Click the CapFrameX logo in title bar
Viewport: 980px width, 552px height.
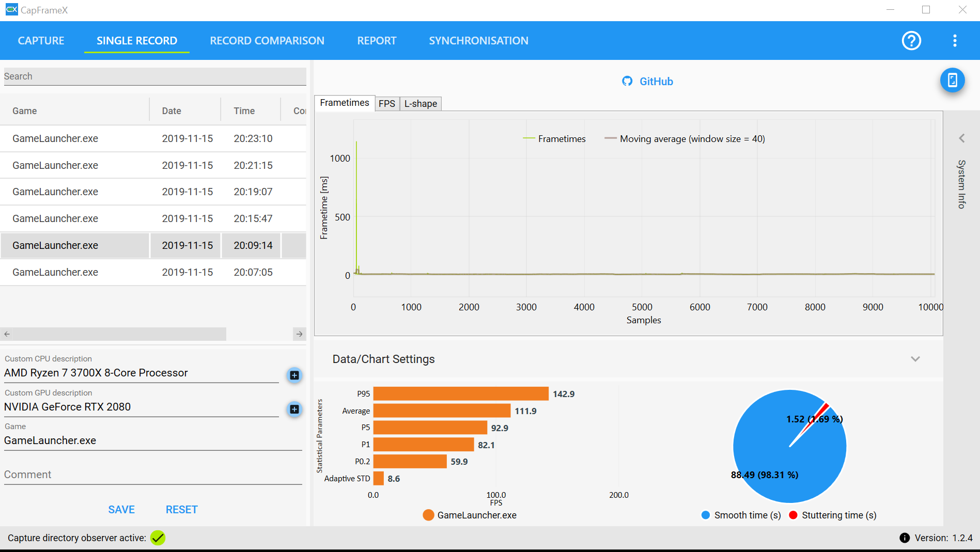[x=11, y=10]
